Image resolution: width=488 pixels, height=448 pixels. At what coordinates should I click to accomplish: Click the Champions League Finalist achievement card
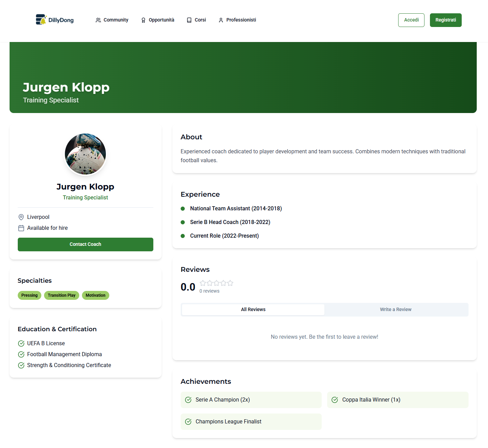pos(251,422)
